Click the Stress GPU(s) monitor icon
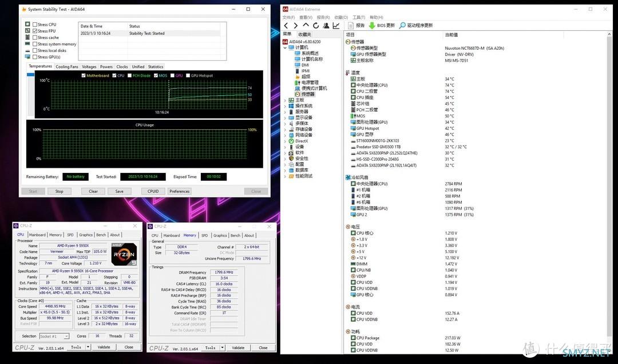The height and width of the screenshot is (364, 618). pos(27,57)
